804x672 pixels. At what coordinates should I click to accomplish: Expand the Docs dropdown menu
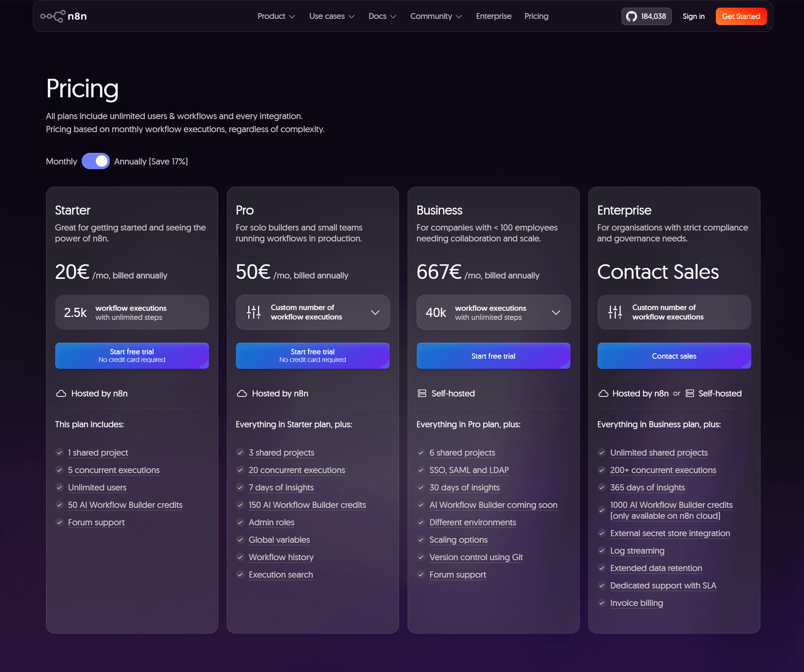pyautogui.click(x=382, y=16)
